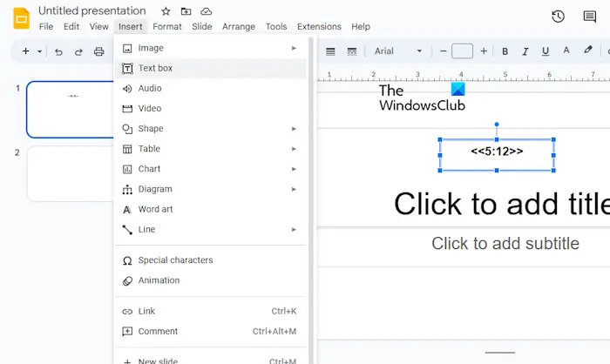Open the Format menu
This screenshot has height=364, width=610.
[167, 26]
